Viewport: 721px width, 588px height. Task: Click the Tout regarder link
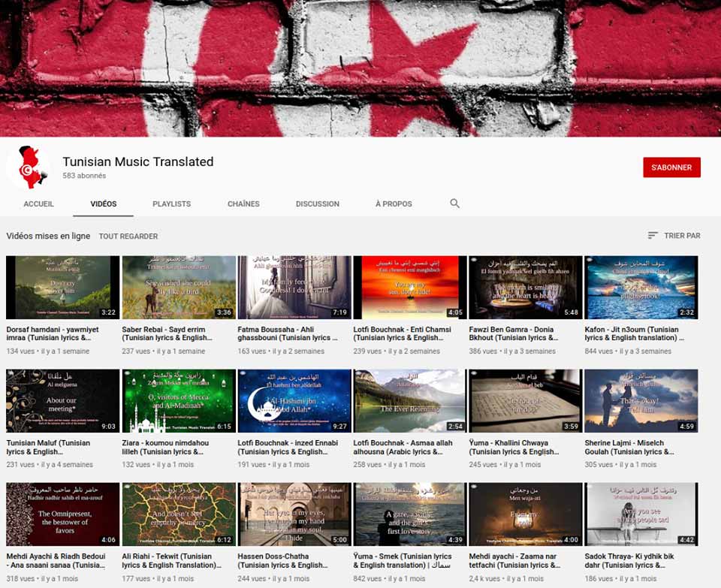[128, 237]
